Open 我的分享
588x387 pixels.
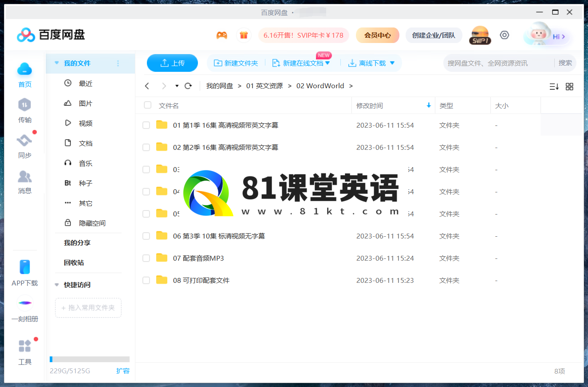tap(77, 243)
